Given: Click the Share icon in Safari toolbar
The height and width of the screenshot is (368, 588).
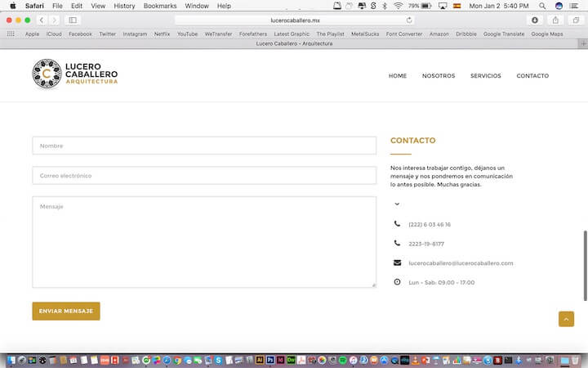Looking at the screenshot, I should (555, 20).
